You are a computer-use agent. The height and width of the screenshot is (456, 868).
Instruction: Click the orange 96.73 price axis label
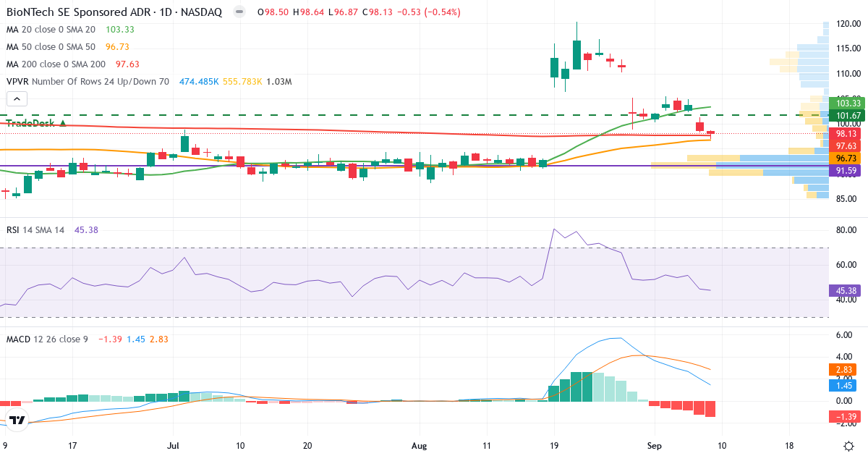click(x=846, y=158)
